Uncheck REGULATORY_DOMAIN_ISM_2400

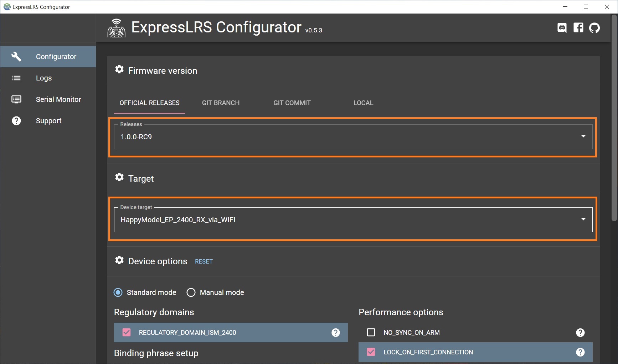tap(126, 332)
